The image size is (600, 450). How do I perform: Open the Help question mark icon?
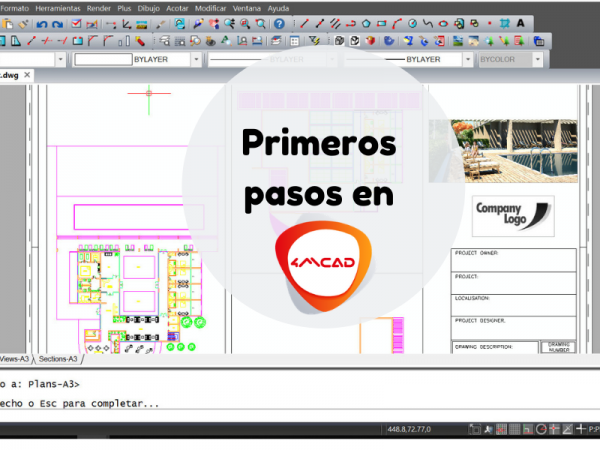pos(279,24)
